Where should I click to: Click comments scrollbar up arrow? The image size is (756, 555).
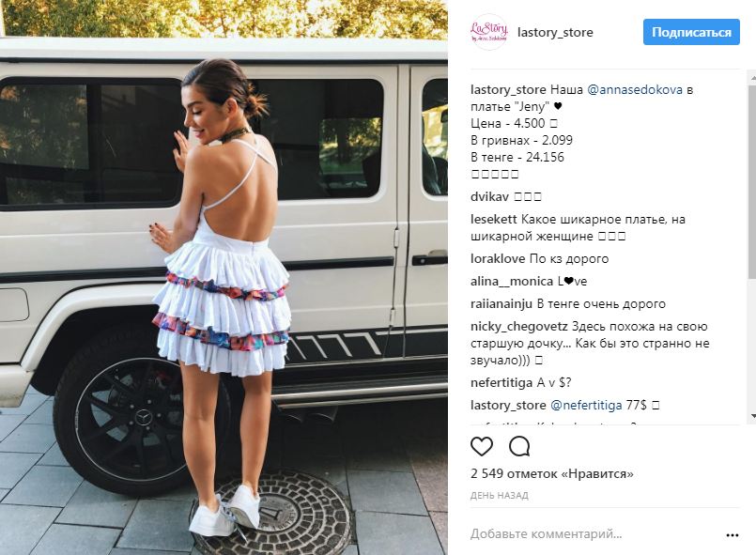coord(752,76)
